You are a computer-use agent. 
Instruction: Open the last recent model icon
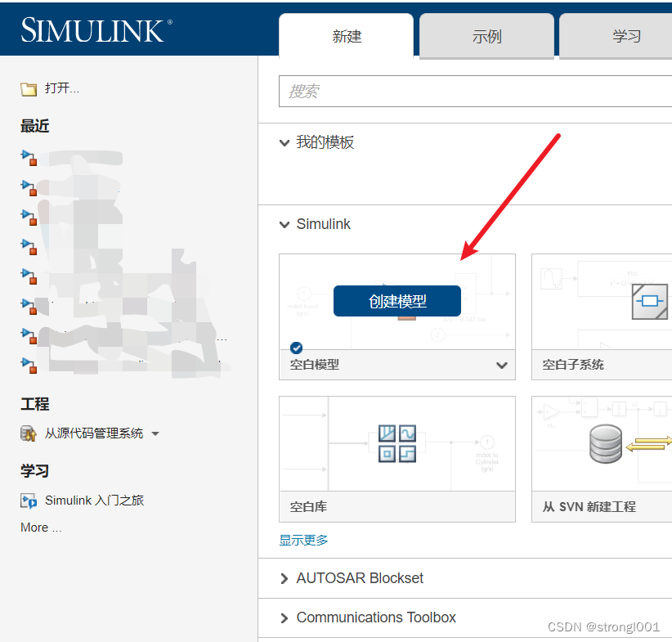(x=29, y=366)
